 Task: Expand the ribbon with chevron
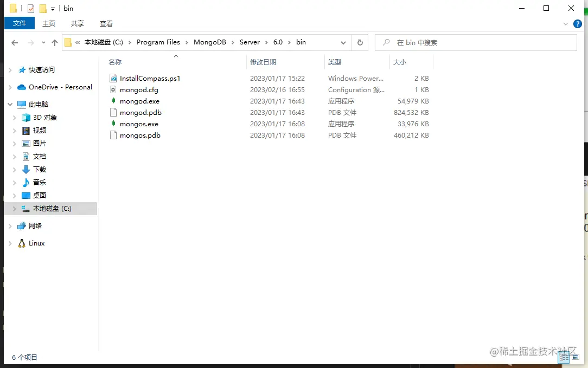coord(566,24)
